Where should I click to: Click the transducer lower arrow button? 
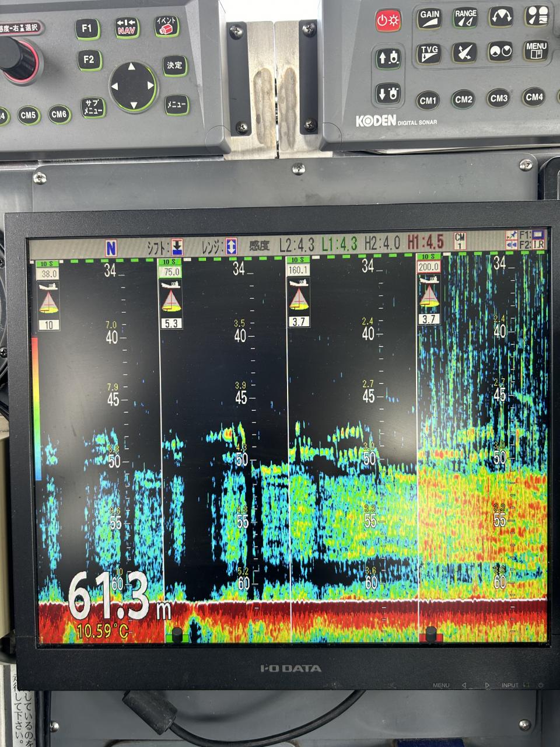[388, 93]
